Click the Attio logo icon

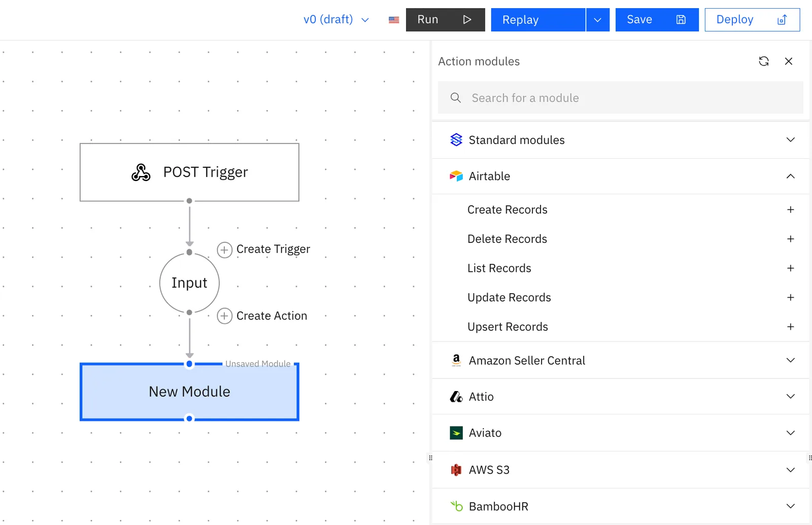[x=456, y=397]
